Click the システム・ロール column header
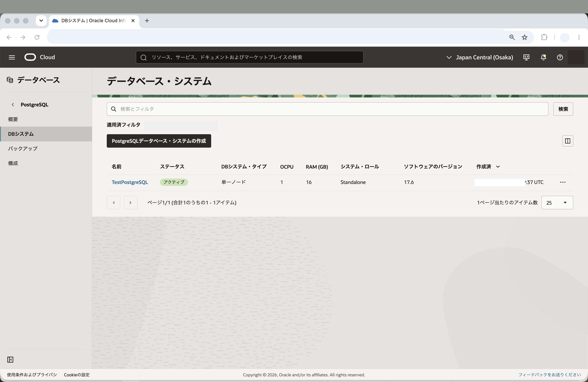 (x=360, y=167)
